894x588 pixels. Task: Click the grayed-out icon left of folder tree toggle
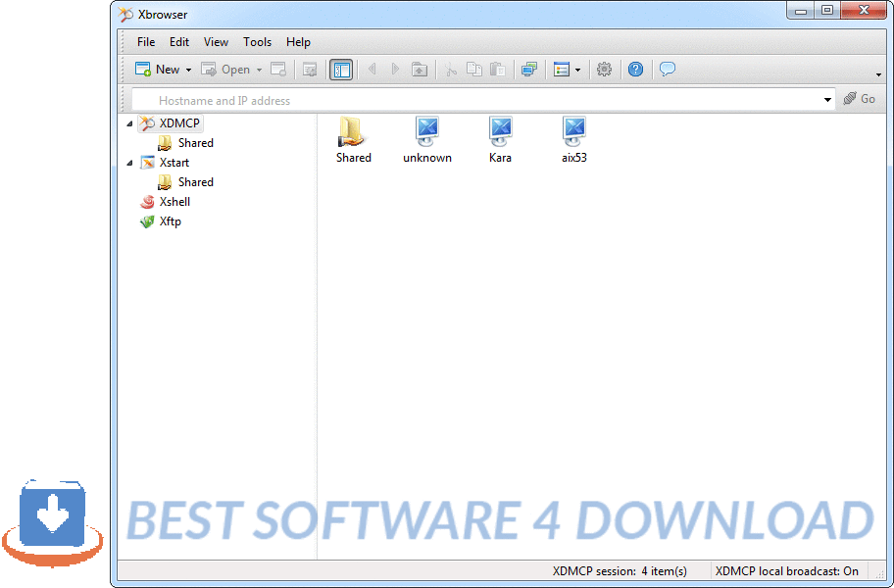point(310,70)
